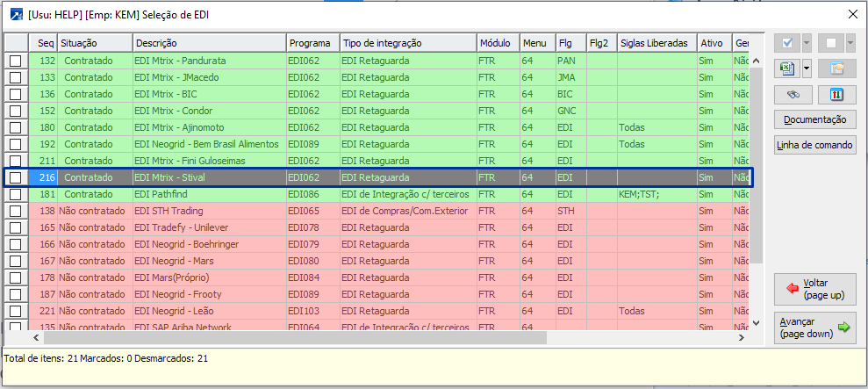Click the Linha de comando button
The height and width of the screenshot is (389, 868).
point(815,145)
